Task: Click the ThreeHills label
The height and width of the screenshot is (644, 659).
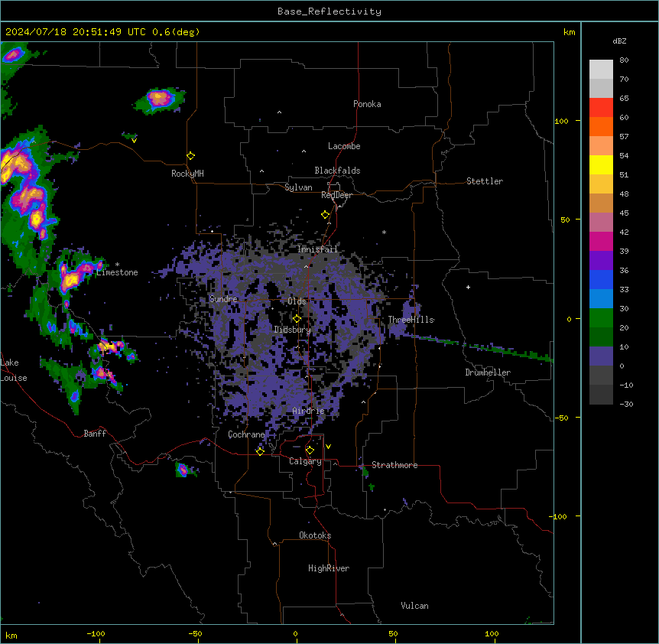Action: (x=411, y=320)
